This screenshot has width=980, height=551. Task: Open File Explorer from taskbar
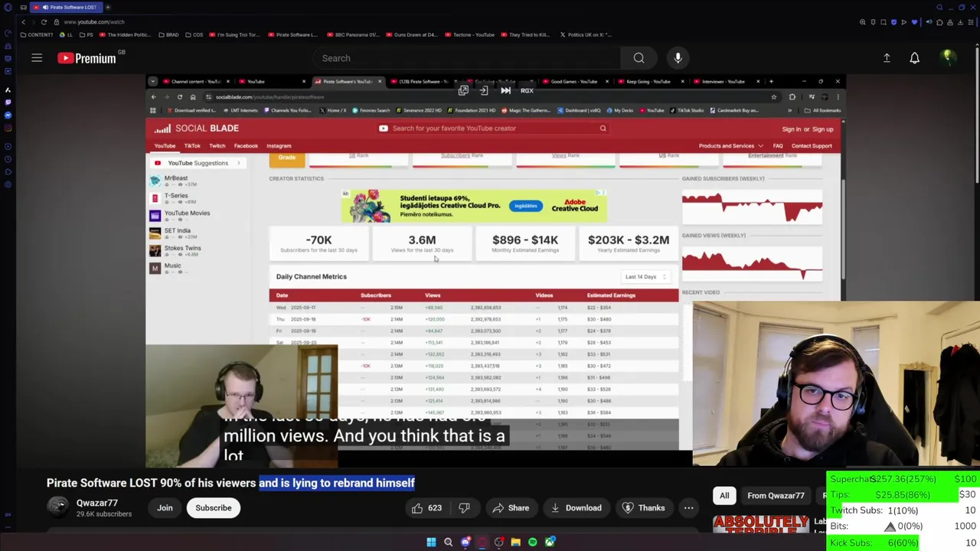[x=515, y=543]
